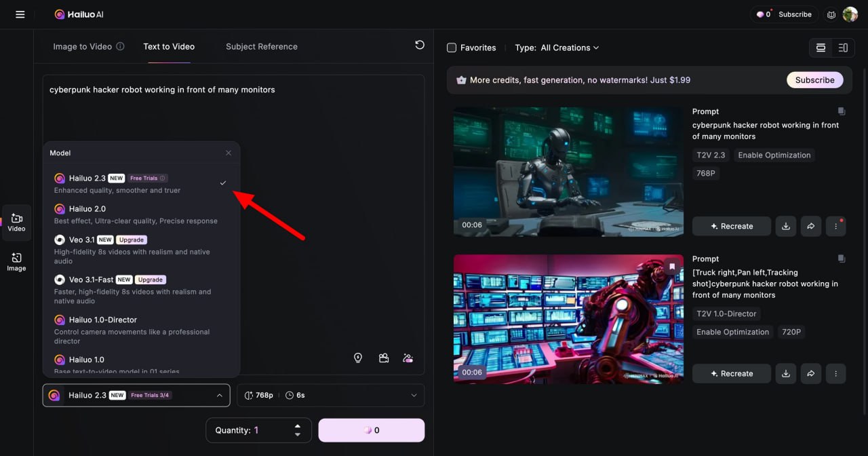Tick the Favorites checkbox
The image size is (868, 456).
(x=452, y=47)
